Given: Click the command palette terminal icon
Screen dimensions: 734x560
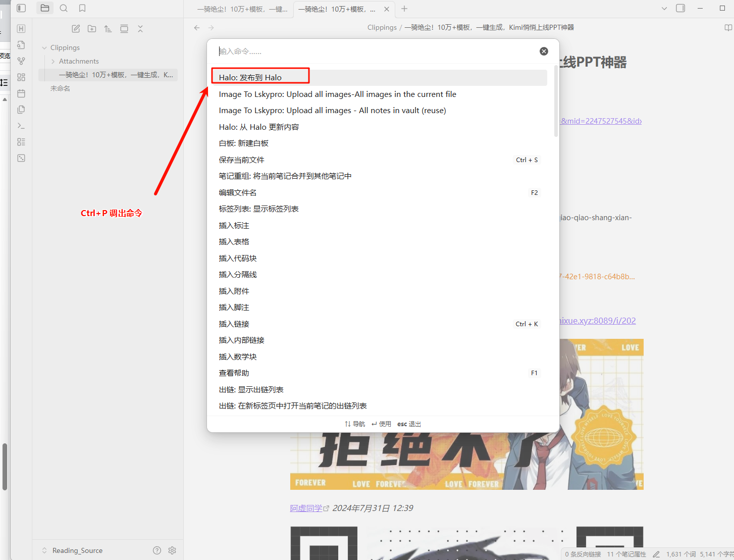Looking at the screenshot, I should [21, 126].
